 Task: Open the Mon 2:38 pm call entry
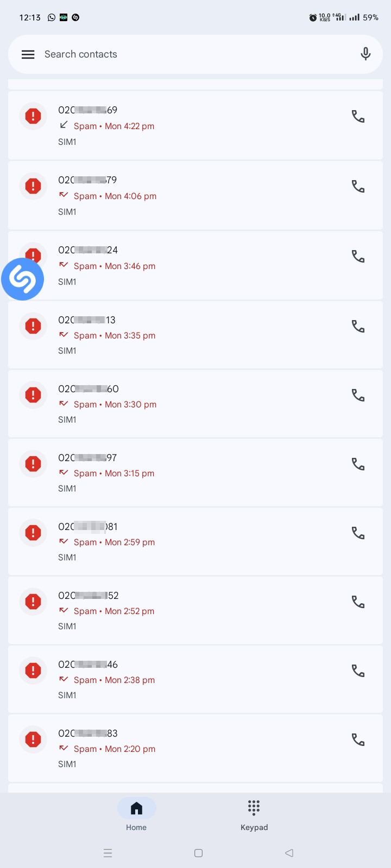[x=195, y=679]
